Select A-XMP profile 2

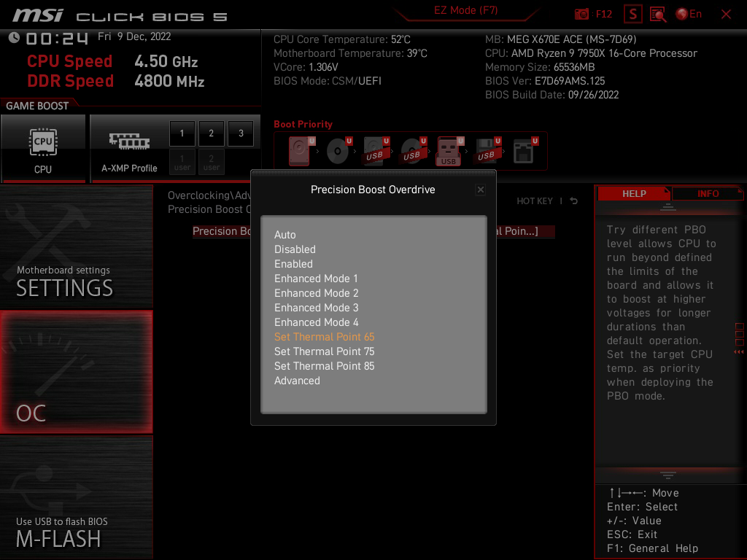click(x=211, y=133)
